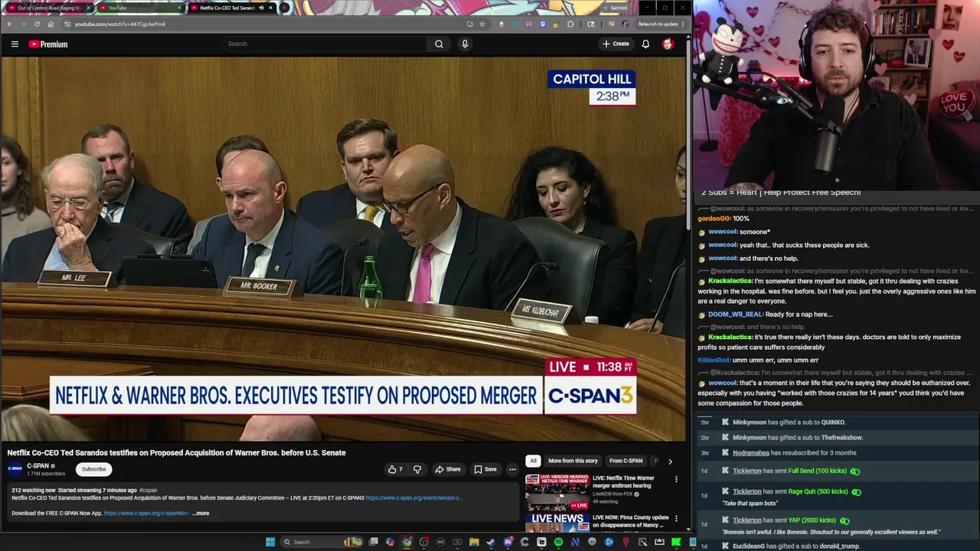This screenshot has height=551, width=980.
Task: Open the C-SPAN Now app link
Action: 146,513
